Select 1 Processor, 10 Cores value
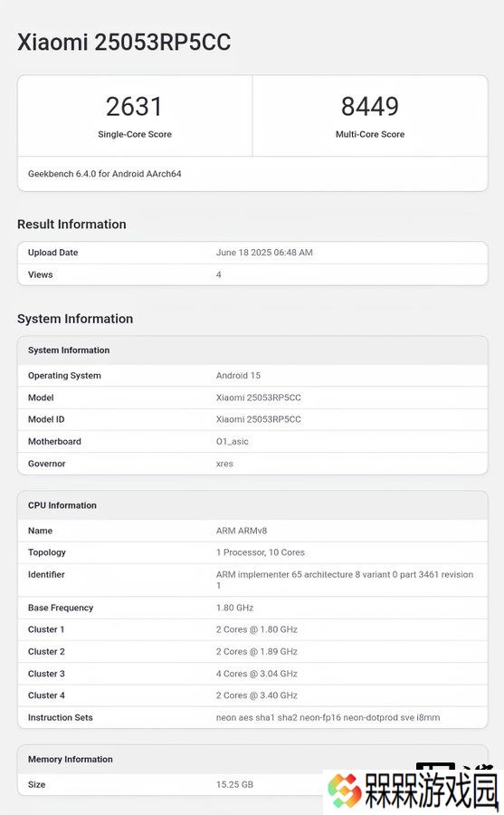This screenshot has height=815, width=504. tap(261, 552)
